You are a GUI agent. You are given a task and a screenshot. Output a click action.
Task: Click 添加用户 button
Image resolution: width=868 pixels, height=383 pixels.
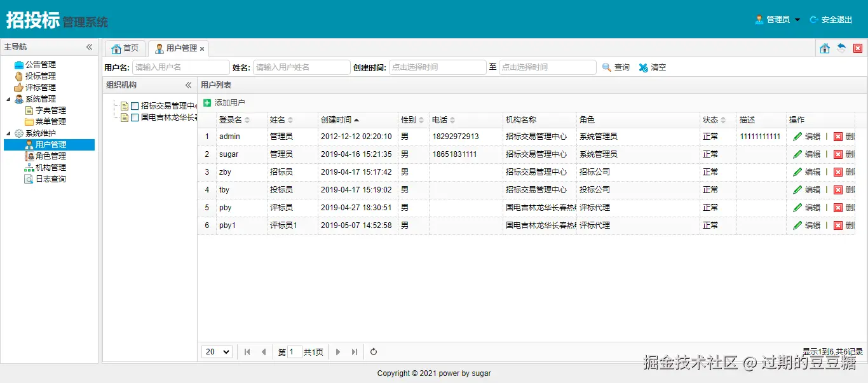point(224,103)
